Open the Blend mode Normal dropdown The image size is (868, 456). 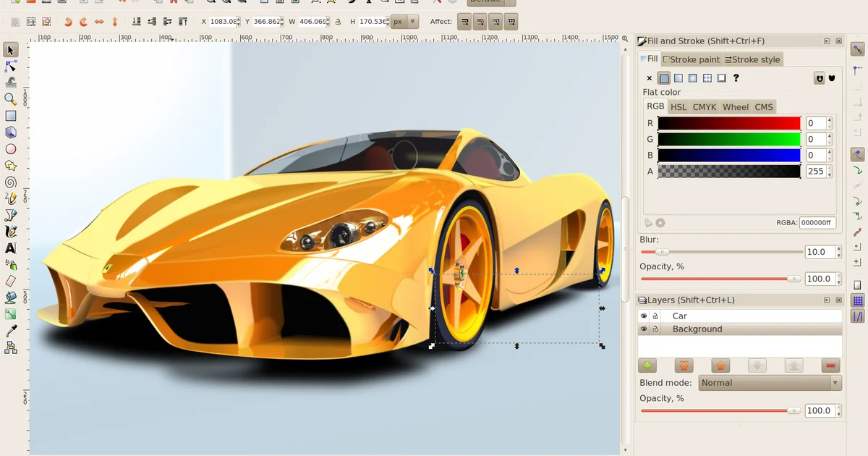click(x=770, y=383)
